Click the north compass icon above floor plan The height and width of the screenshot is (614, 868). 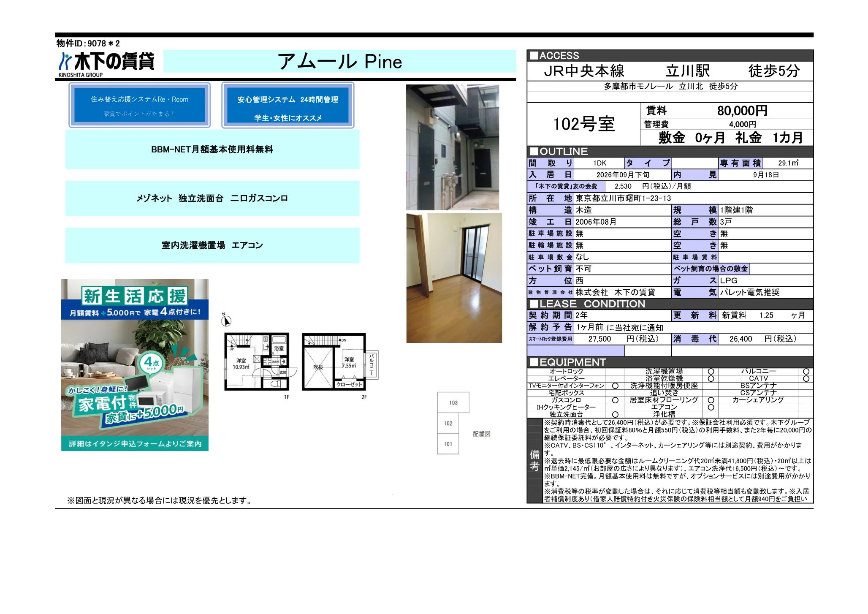(x=226, y=320)
